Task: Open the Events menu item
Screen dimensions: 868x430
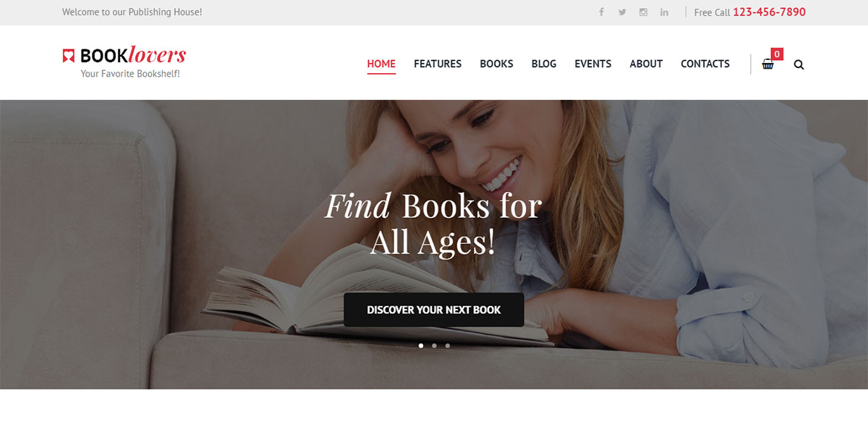Action: (x=593, y=64)
